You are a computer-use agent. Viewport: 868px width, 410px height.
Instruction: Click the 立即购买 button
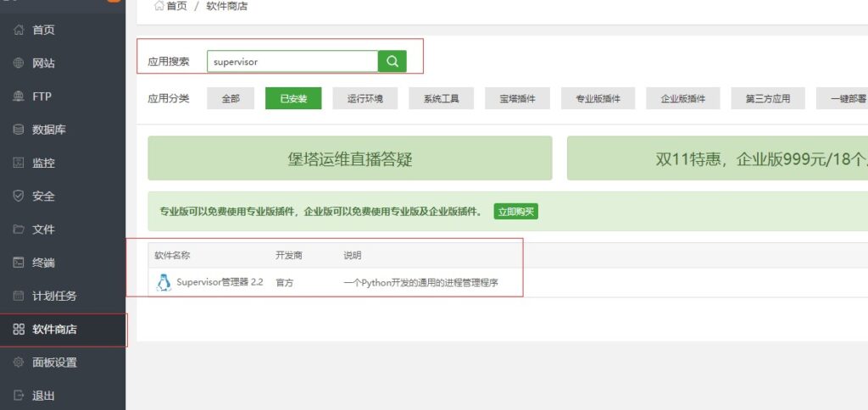click(516, 212)
